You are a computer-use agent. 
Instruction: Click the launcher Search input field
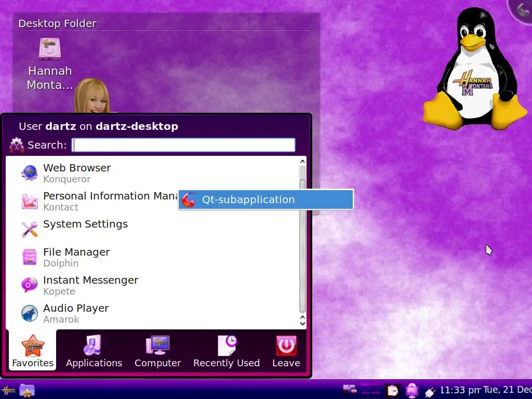tap(183, 145)
